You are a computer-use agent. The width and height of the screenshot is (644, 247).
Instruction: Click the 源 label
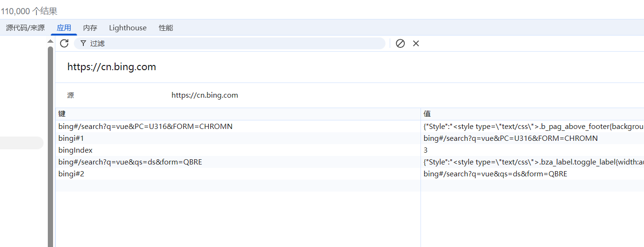[71, 95]
